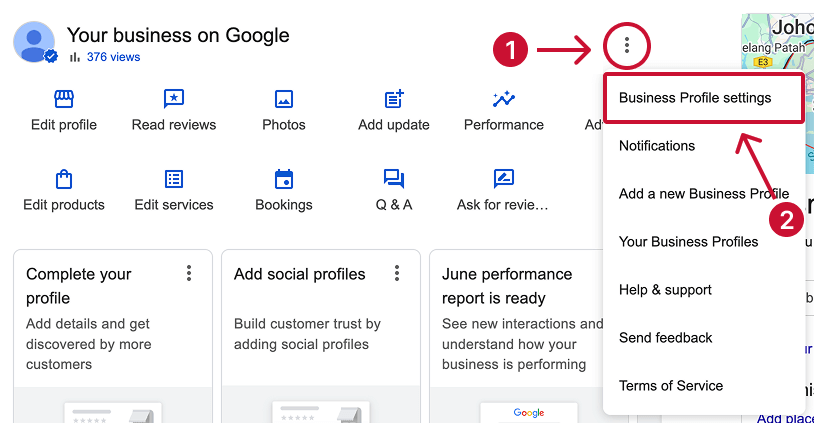Choose Business Profile settings from menu
The width and height of the screenshot is (814, 423).
704,98
